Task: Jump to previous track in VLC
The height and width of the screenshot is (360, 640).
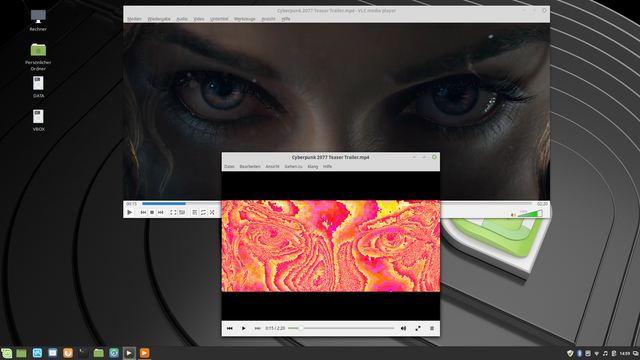Action: pos(143,212)
